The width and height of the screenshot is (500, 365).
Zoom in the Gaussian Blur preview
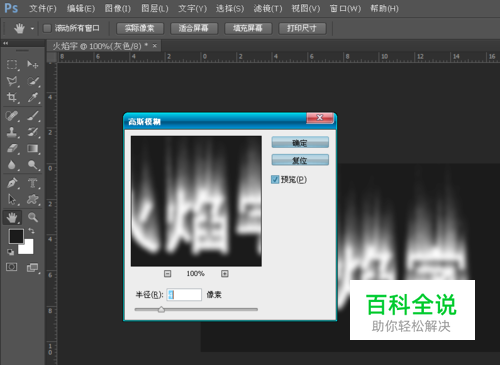tap(225, 274)
